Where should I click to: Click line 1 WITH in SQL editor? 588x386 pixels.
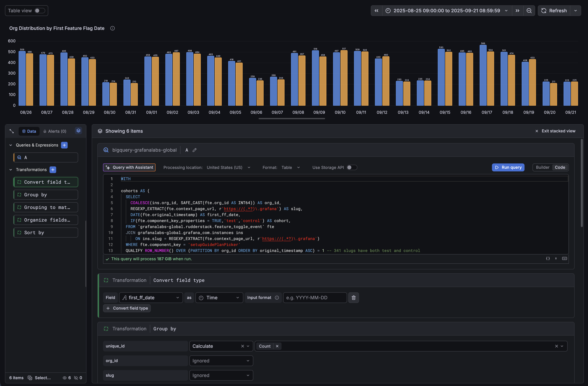(x=126, y=179)
